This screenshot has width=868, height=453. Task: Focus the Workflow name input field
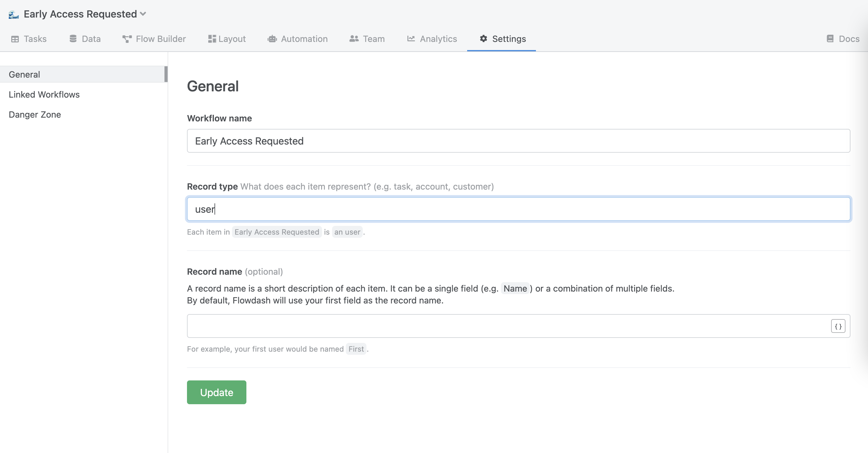518,141
